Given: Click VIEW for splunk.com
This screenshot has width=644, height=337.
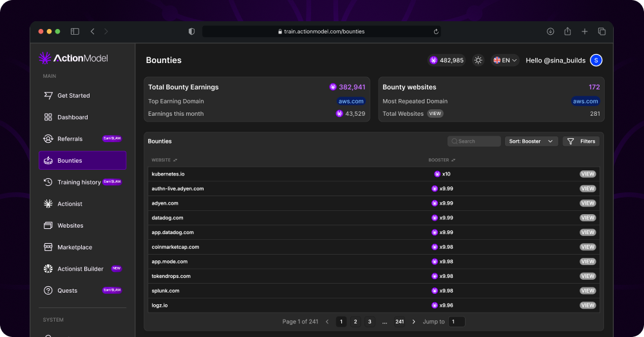Looking at the screenshot, I should coord(588,291).
